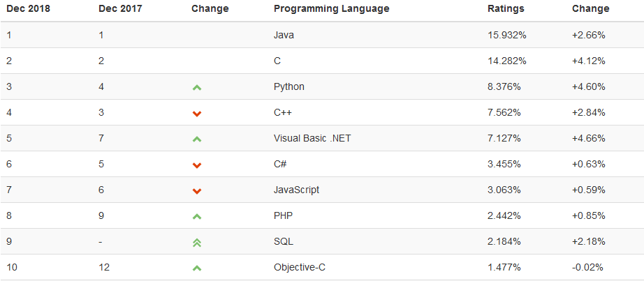The width and height of the screenshot is (644, 281).
Task: Select the Programming Language column header
Action: click(332, 8)
